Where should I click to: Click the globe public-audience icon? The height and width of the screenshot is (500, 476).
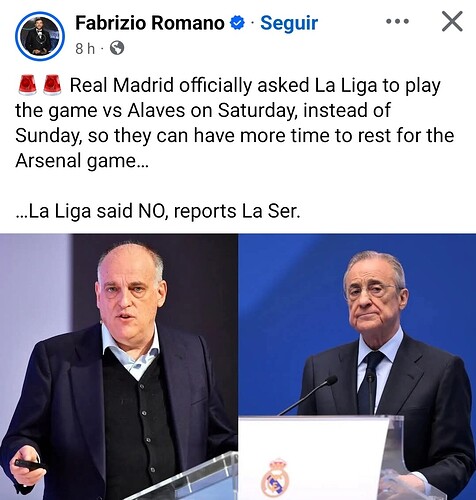(117, 48)
